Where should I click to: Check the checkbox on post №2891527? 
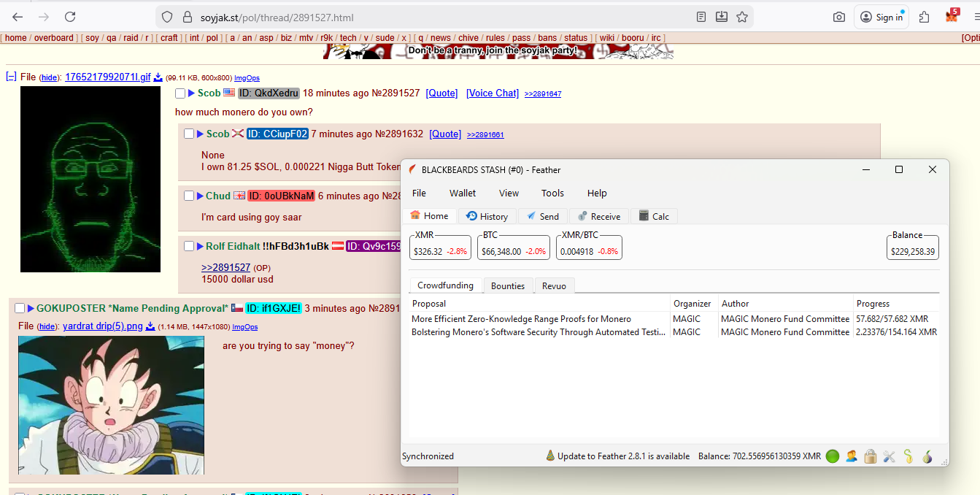pos(180,93)
